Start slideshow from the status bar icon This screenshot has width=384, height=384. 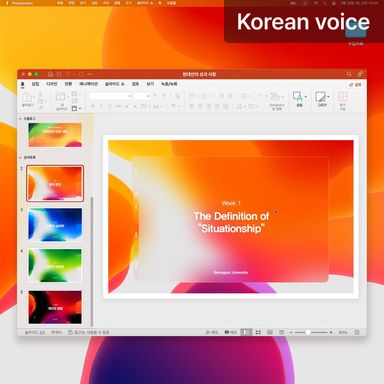[x=282, y=332]
